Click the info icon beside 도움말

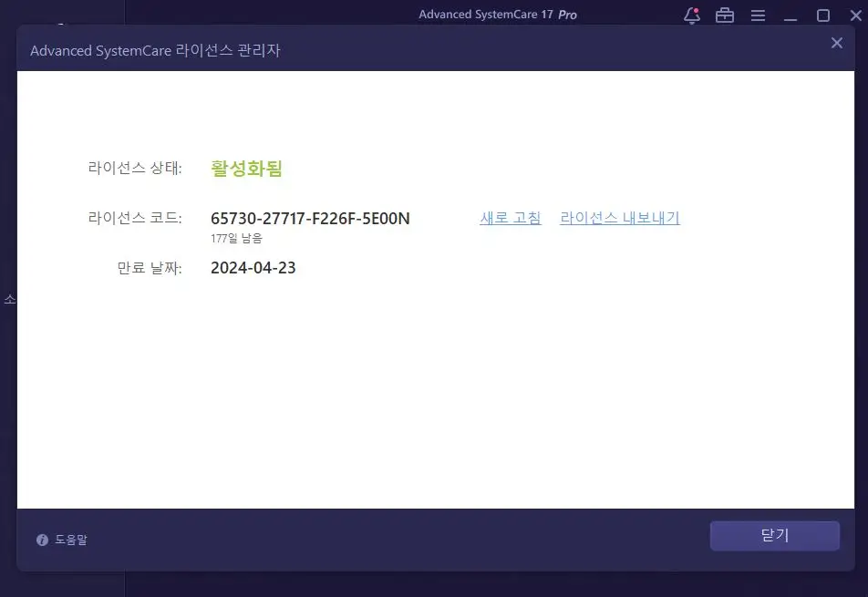click(x=42, y=540)
